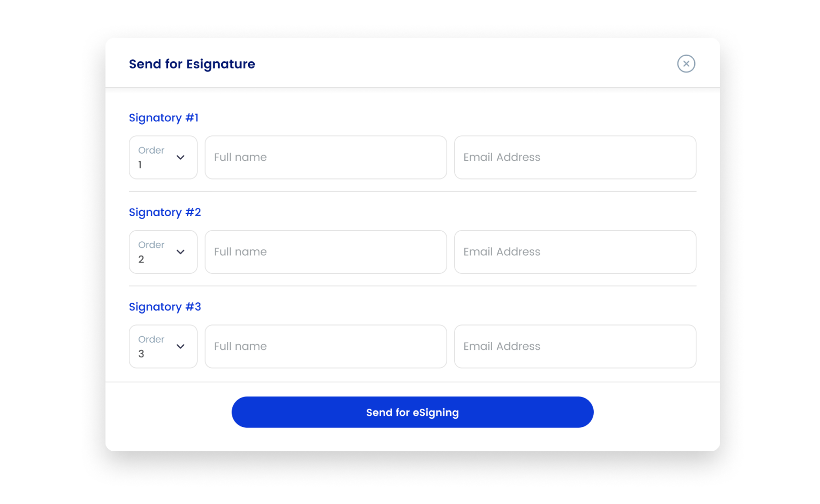Open the Order dropdown for Signatory #1
This screenshot has width=820, height=504.
[163, 158]
